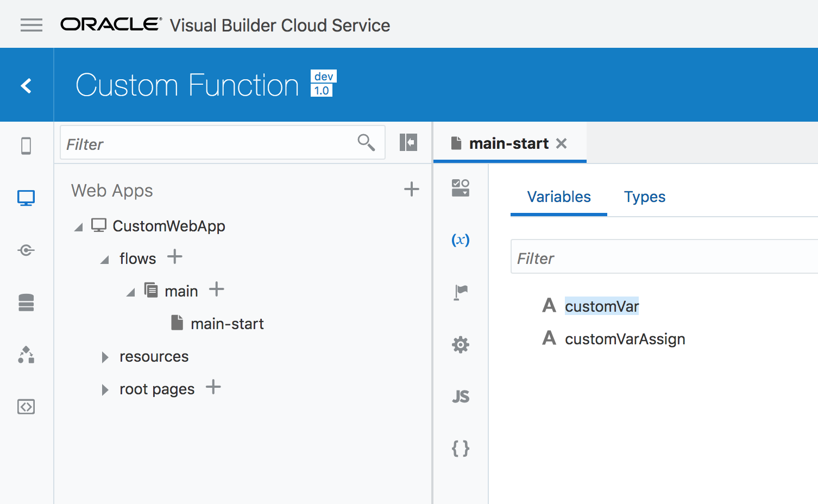Open the Processes panel
The image size is (818, 504).
click(x=26, y=355)
